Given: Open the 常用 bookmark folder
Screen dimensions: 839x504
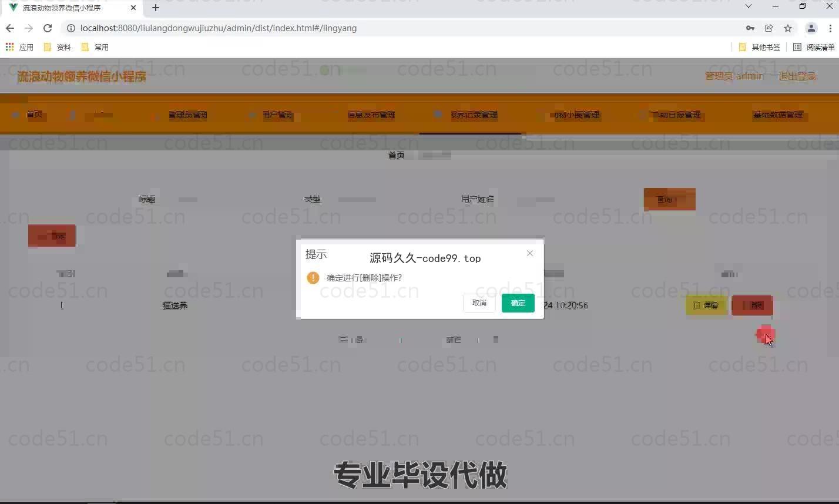Looking at the screenshot, I should coord(95,47).
